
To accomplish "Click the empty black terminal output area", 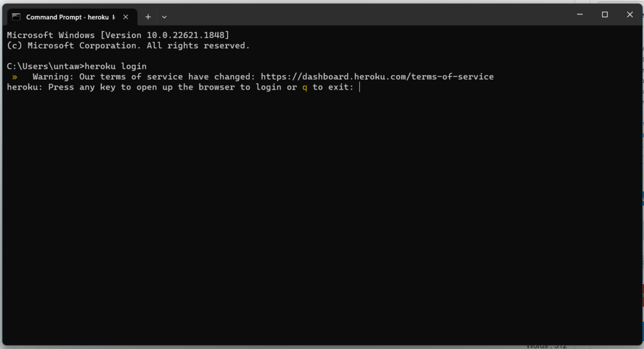I will pos(322,219).
